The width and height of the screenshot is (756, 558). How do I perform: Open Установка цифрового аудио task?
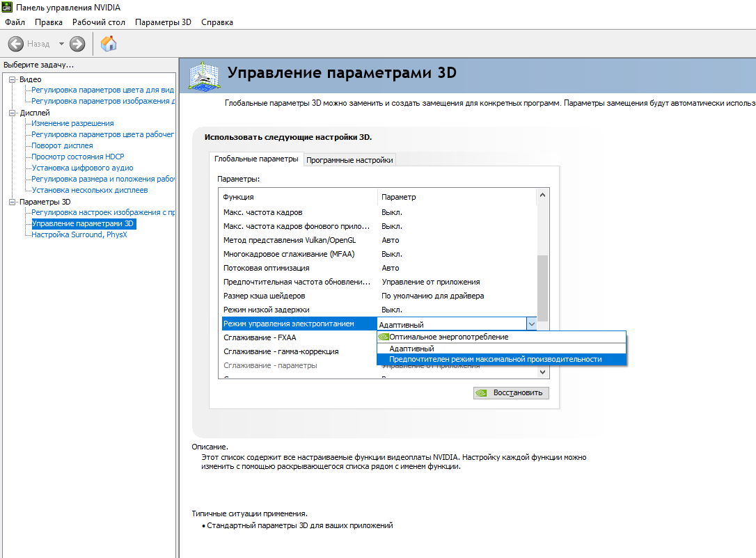pos(82,168)
